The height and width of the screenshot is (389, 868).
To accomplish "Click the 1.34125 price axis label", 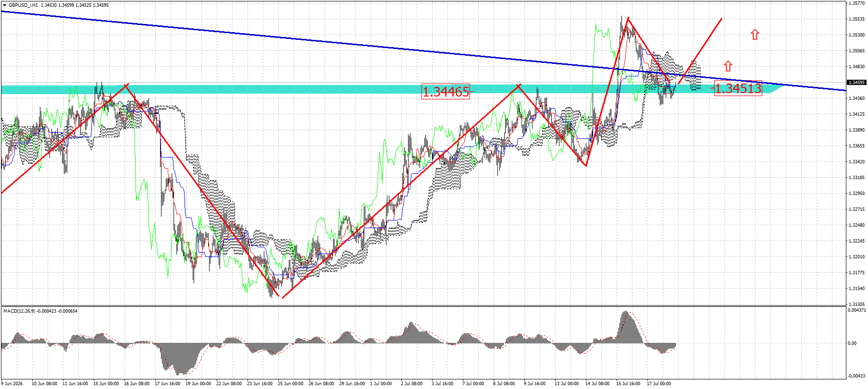I will click(x=857, y=114).
